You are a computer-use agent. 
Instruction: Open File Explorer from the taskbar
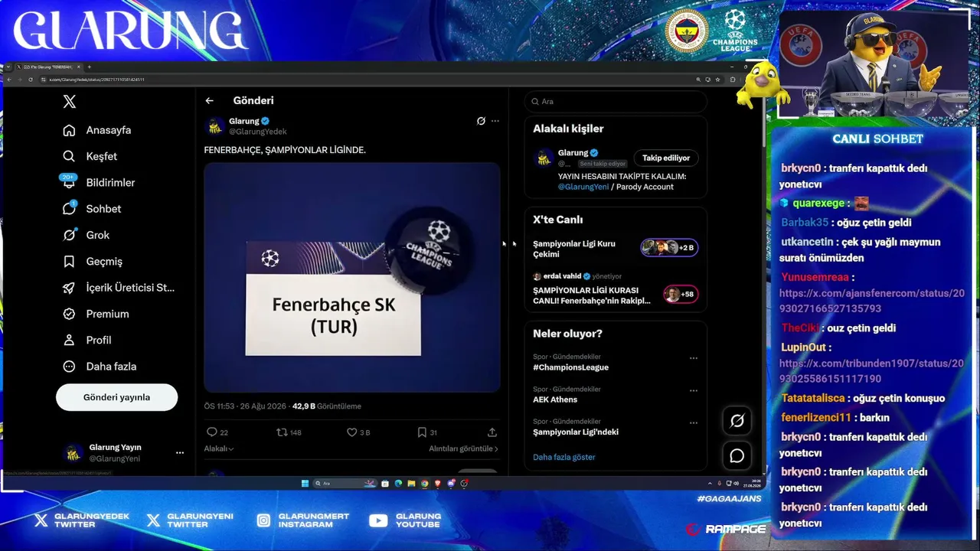point(411,483)
